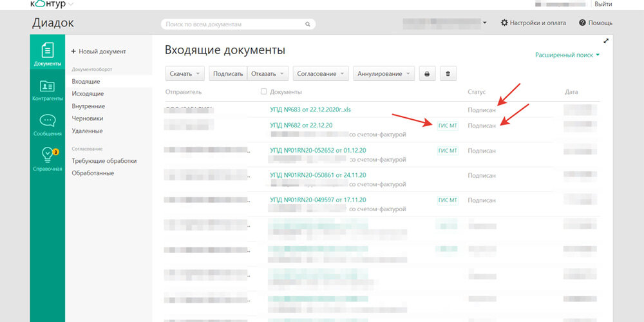Select Удаленные in the sidebar
The height and width of the screenshot is (322, 644).
(x=87, y=131)
